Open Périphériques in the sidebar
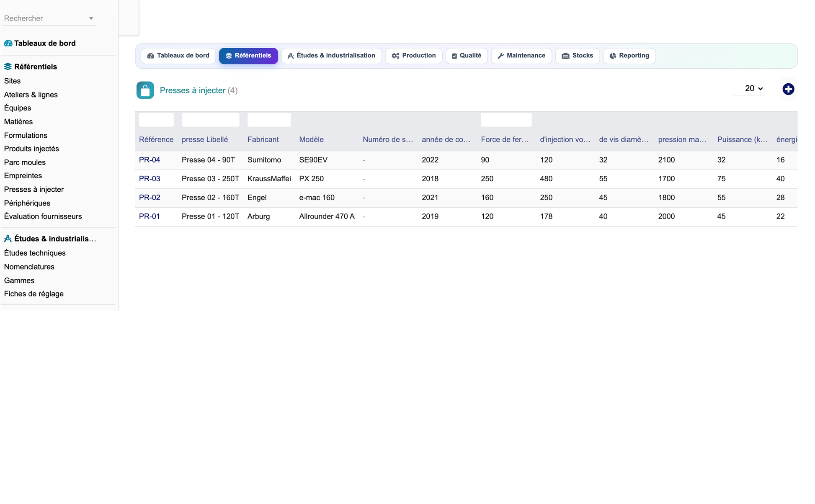Screen dimensions: 815x504 pyautogui.click(x=27, y=203)
